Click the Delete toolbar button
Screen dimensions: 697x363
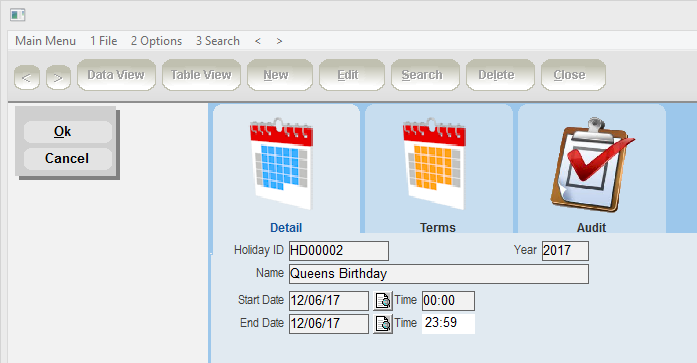coord(500,75)
